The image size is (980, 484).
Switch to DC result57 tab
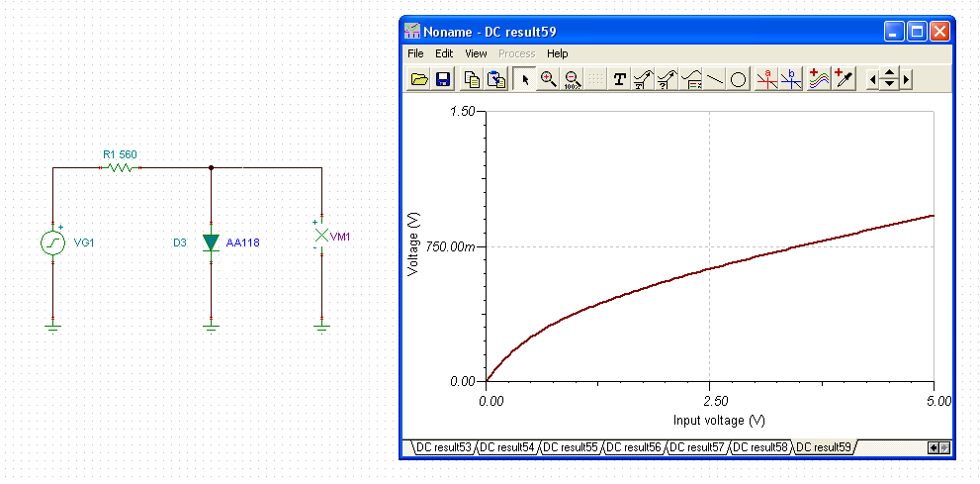coord(697,447)
